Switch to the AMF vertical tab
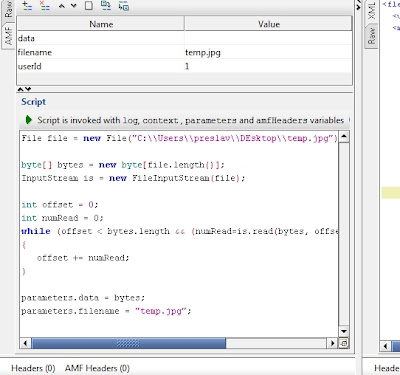Screen dimensions: 400x375 tap(8, 36)
